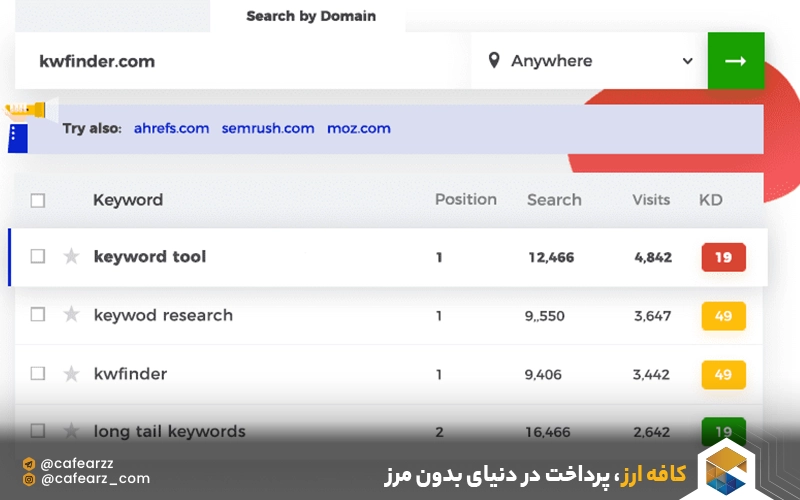Open the semrush.com suggestion link
The image size is (800, 500).
268,128
